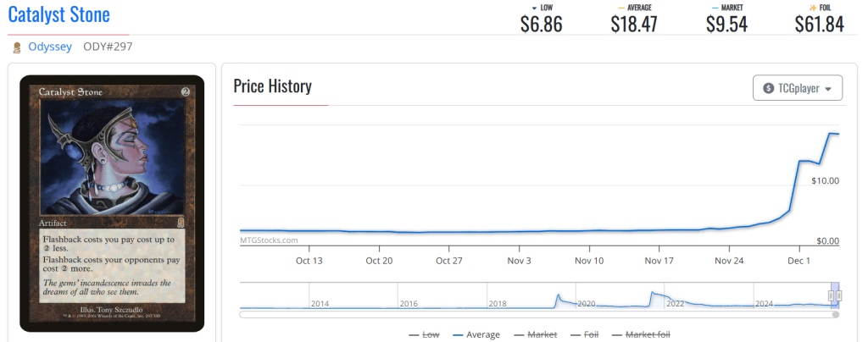This screenshot has width=868, height=342.
Task: Click the down-arrow icon beside LOW
Action: (533, 8)
